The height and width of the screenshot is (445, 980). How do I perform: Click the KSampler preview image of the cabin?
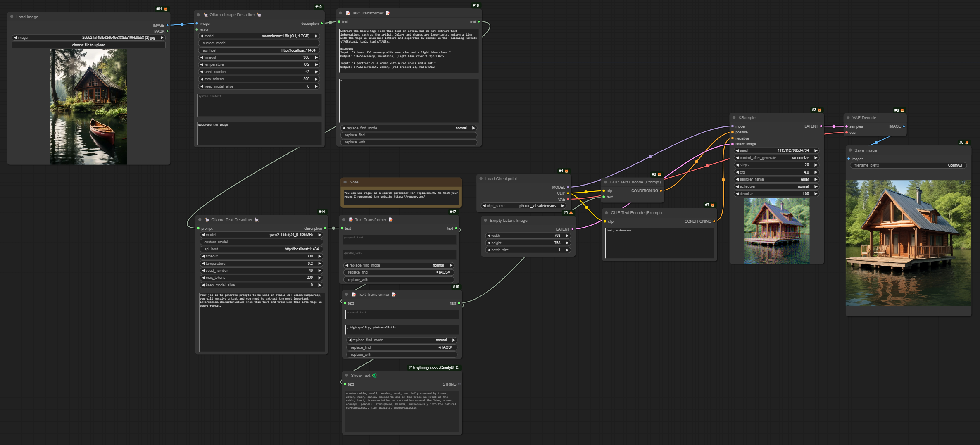click(x=776, y=231)
